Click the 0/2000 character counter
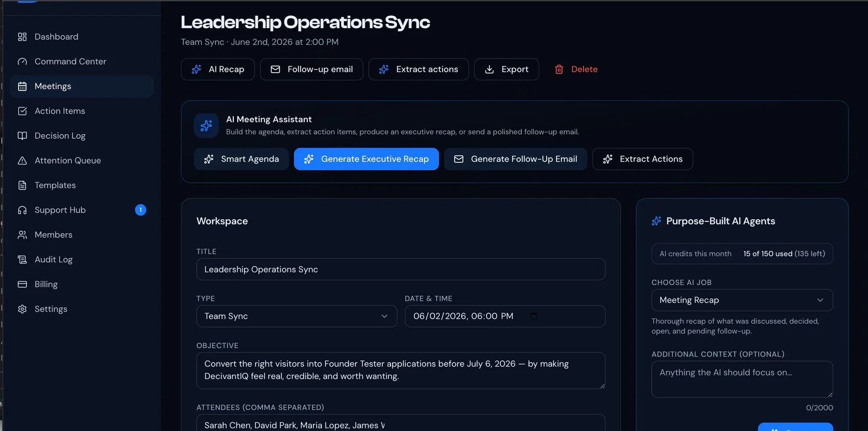Image resolution: width=868 pixels, height=431 pixels. [819, 408]
